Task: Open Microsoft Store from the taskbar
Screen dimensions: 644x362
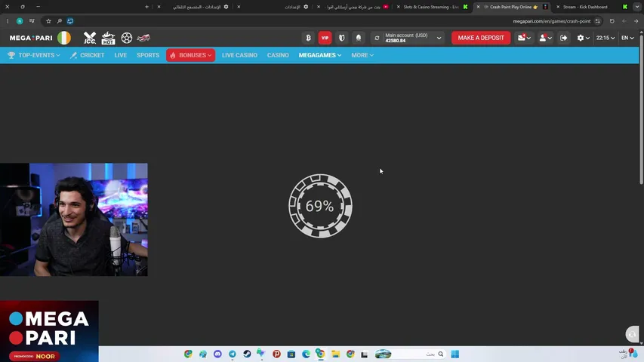Action: click(291, 354)
